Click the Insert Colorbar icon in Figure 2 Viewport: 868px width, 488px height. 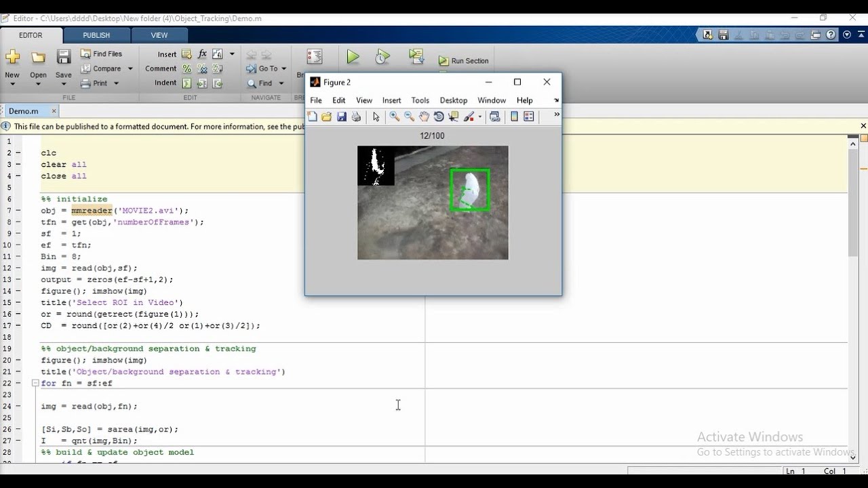[x=515, y=117]
